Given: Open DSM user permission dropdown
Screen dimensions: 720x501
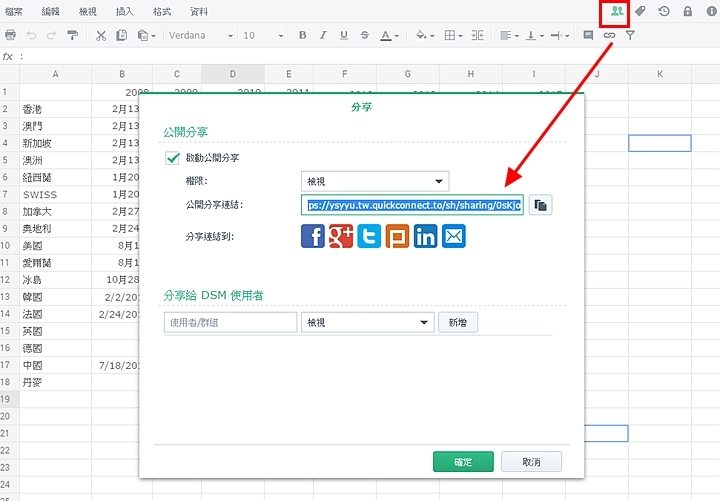Looking at the screenshot, I should [367, 323].
